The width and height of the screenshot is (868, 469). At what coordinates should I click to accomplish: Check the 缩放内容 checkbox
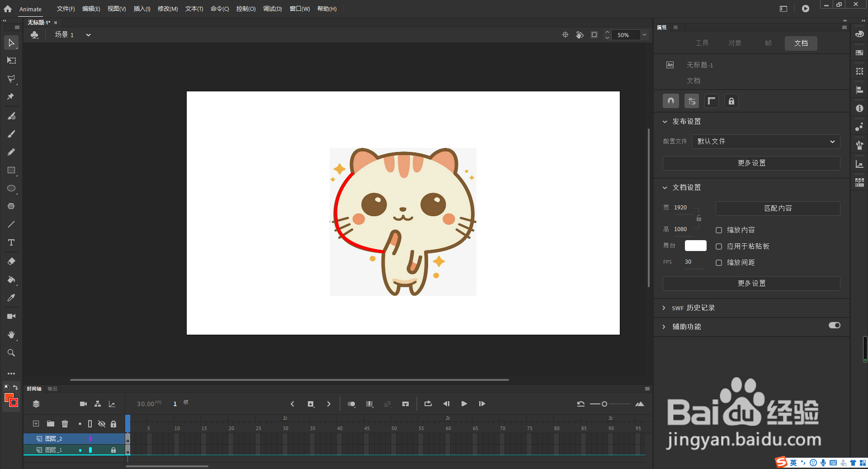[x=719, y=230]
